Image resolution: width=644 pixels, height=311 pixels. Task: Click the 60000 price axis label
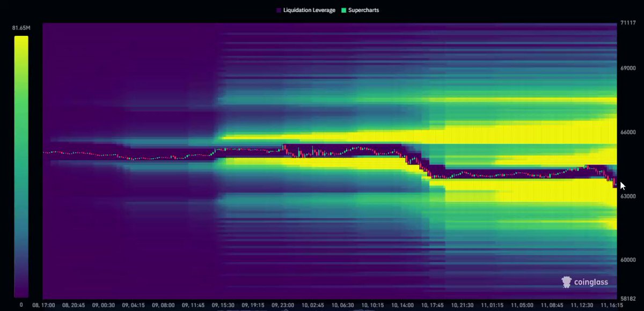pos(629,260)
